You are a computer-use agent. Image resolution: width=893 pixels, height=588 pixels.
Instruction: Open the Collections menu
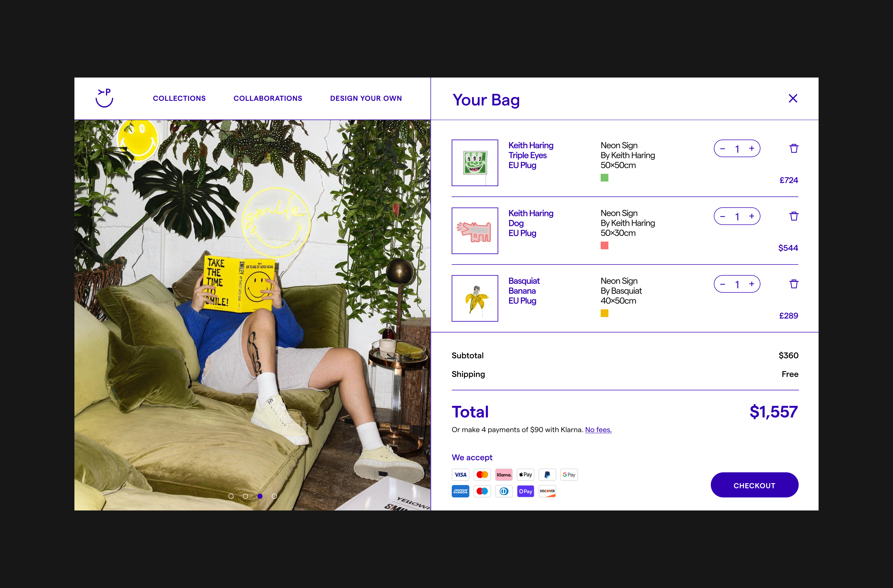[179, 98]
